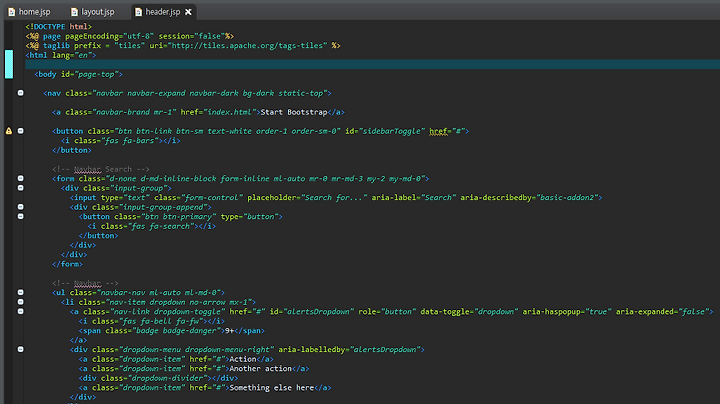720x404 pixels.
Task: Collapse the btn-primary button fold
Action: tap(21, 217)
